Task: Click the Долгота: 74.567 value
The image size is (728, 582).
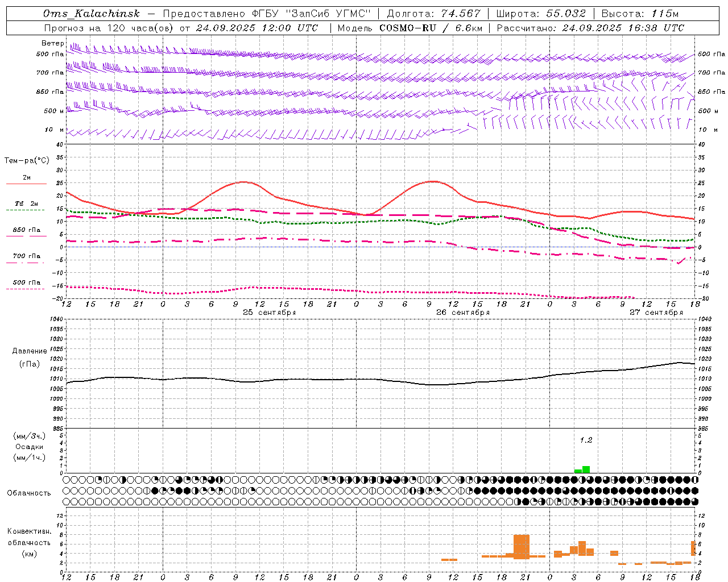Action: click(x=433, y=14)
